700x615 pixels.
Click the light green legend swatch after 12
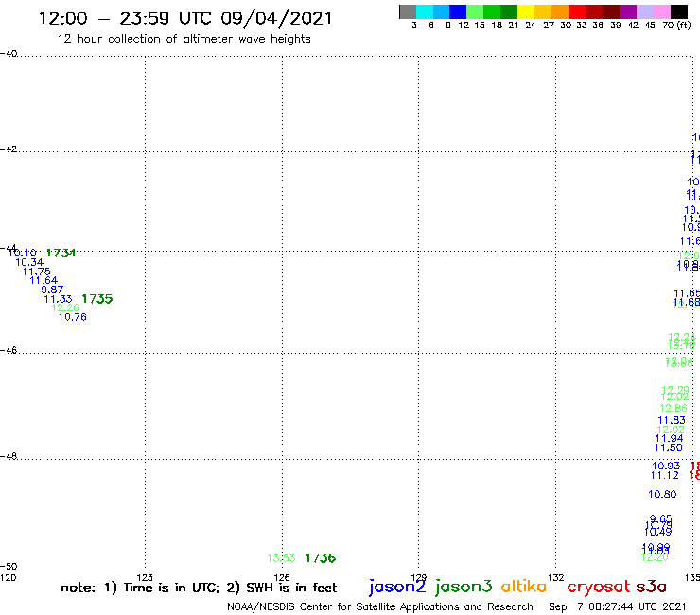coord(475,11)
